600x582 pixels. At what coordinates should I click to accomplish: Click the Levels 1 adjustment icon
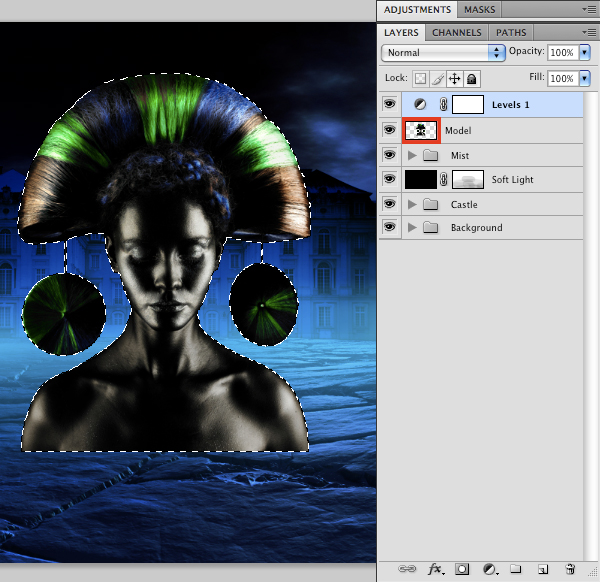420,104
